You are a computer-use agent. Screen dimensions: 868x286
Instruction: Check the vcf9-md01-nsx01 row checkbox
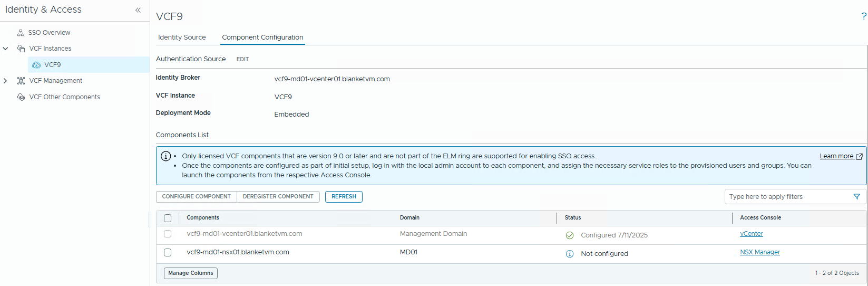[168, 252]
